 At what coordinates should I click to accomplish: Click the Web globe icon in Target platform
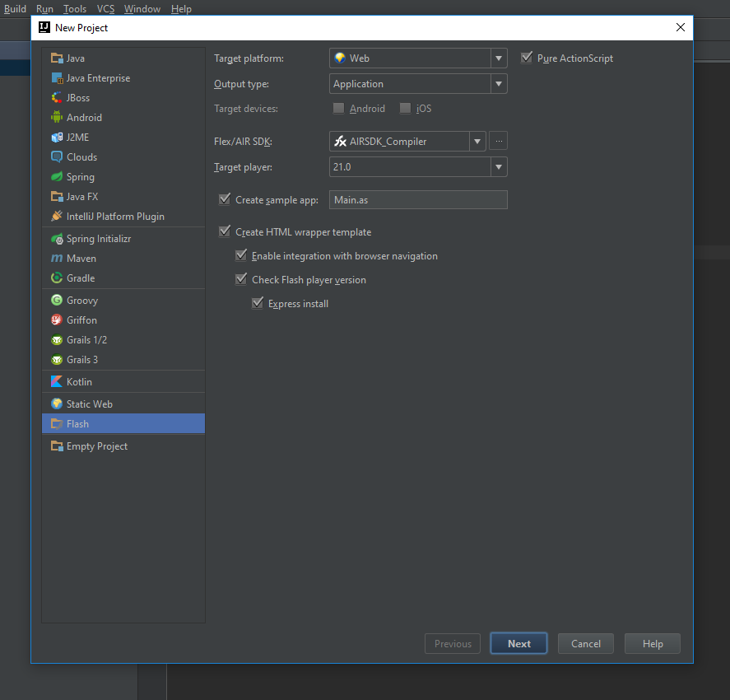(341, 58)
